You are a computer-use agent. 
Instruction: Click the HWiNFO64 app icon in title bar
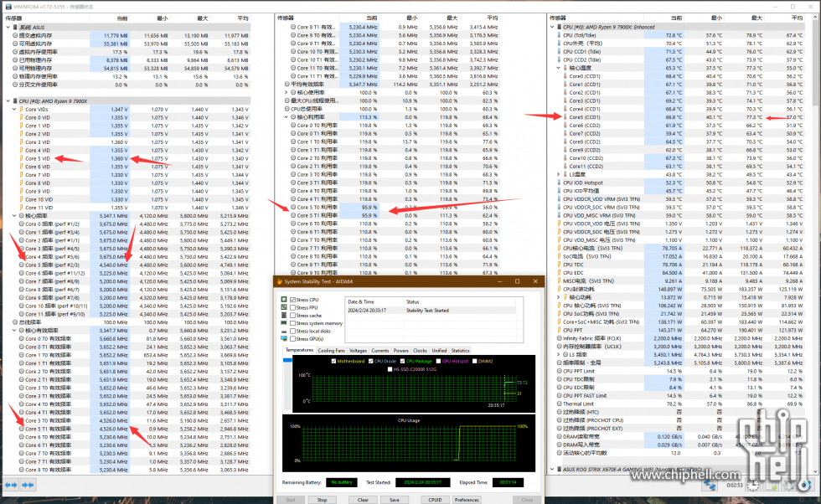pos(8,7)
